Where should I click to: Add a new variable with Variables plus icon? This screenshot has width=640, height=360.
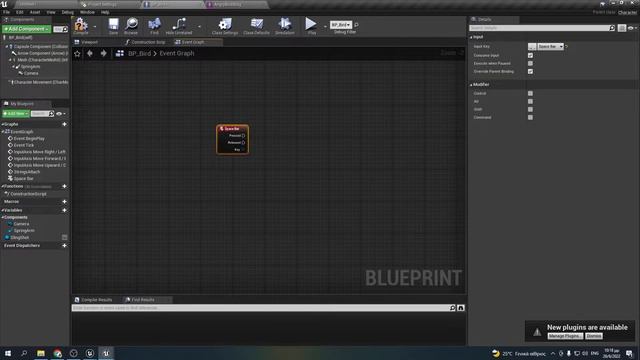[x=64, y=210]
